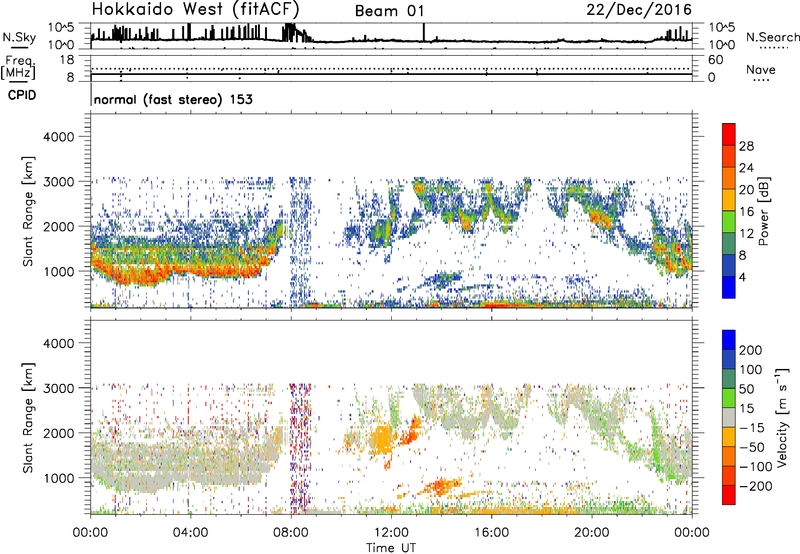The width and height of the screenshot is (800, 554).
Task: Pick the red top segment of Power color bar
Action: 729,135
